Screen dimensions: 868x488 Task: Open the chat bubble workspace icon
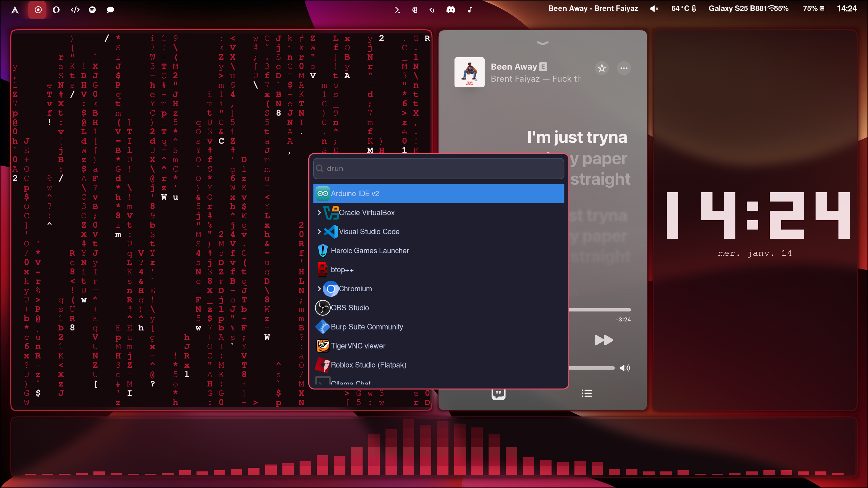click(111, 10)
